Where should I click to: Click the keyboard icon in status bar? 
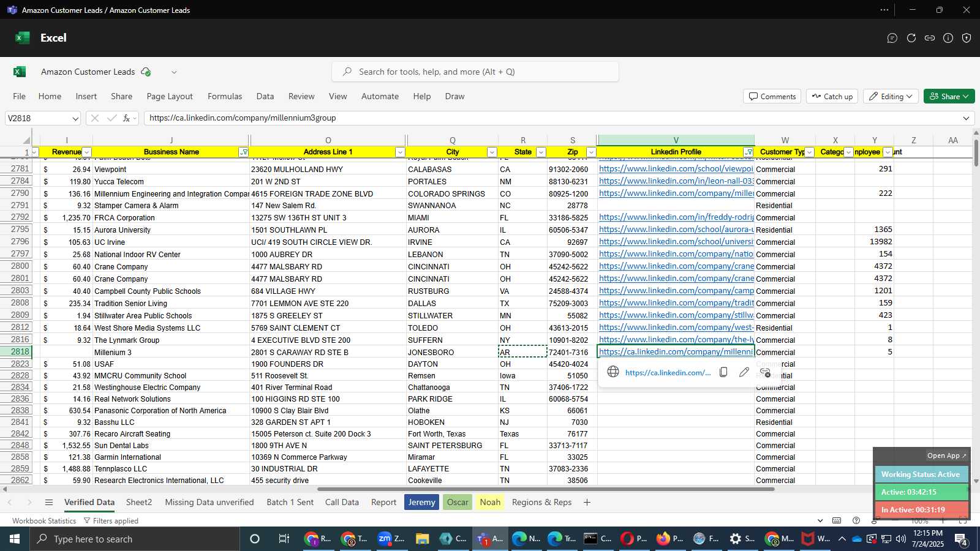click(x=837, y=520)
